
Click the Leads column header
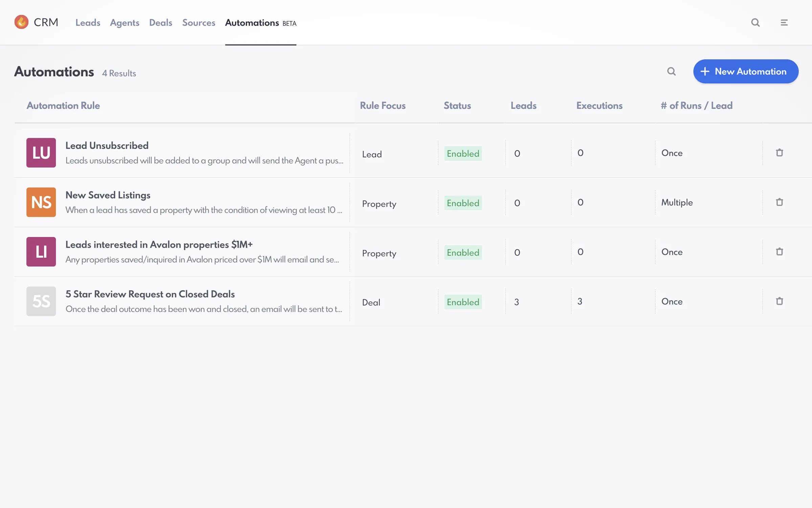[x=524, y=106]
